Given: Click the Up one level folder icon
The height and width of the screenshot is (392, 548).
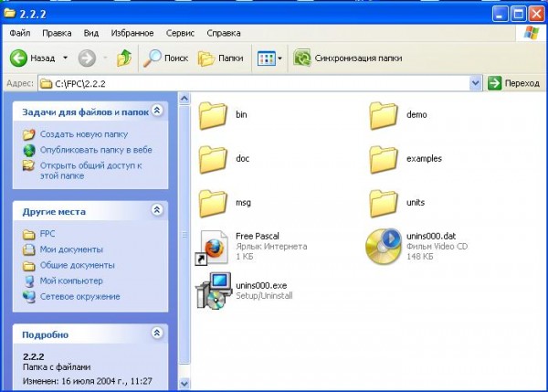Looking at the screenshot, I should [x=124, y=58].
